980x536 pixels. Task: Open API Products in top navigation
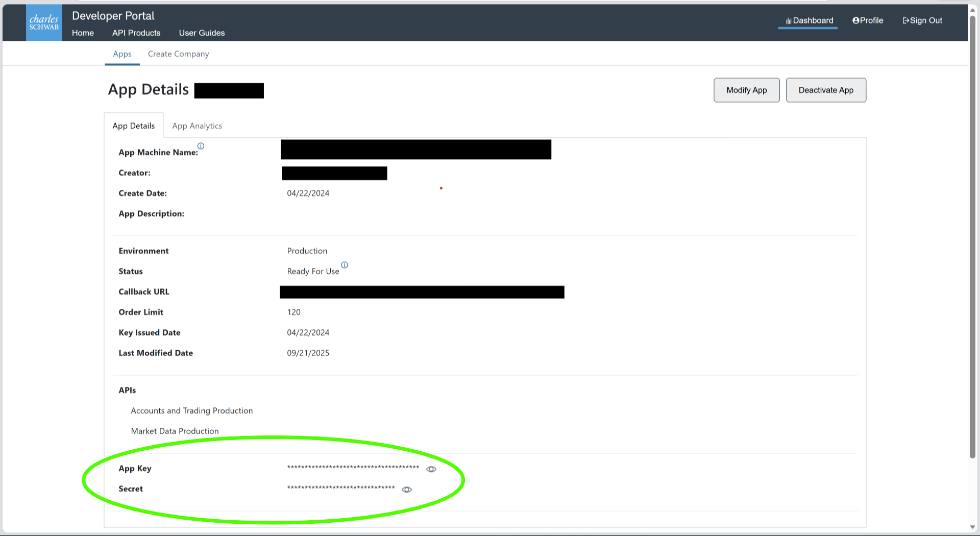(136, 33)
